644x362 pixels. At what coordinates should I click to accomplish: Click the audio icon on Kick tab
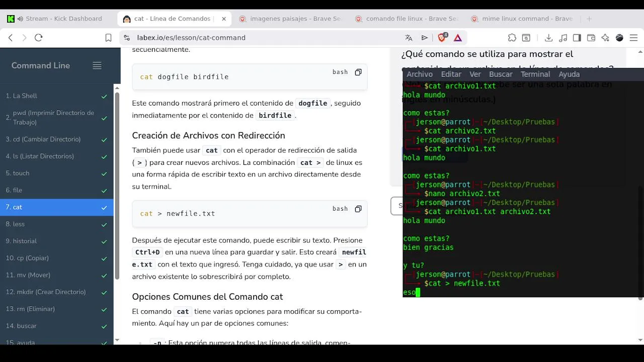click(20, 19)
